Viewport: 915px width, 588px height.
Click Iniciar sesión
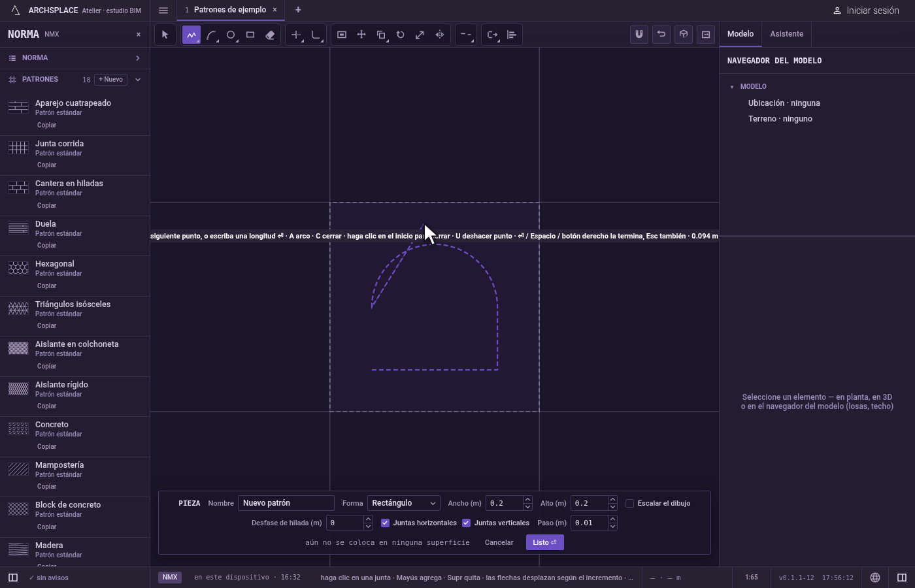[x=866, y=10]
